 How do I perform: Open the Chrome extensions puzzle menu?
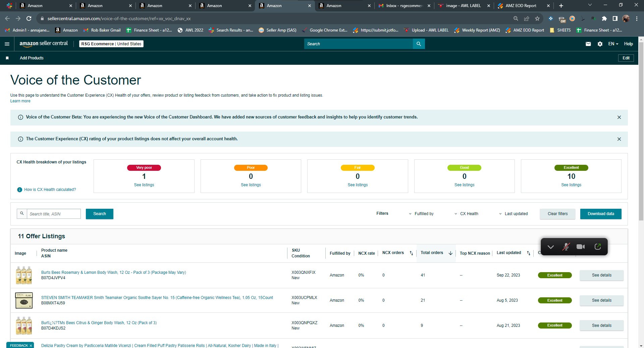[604, 19]
